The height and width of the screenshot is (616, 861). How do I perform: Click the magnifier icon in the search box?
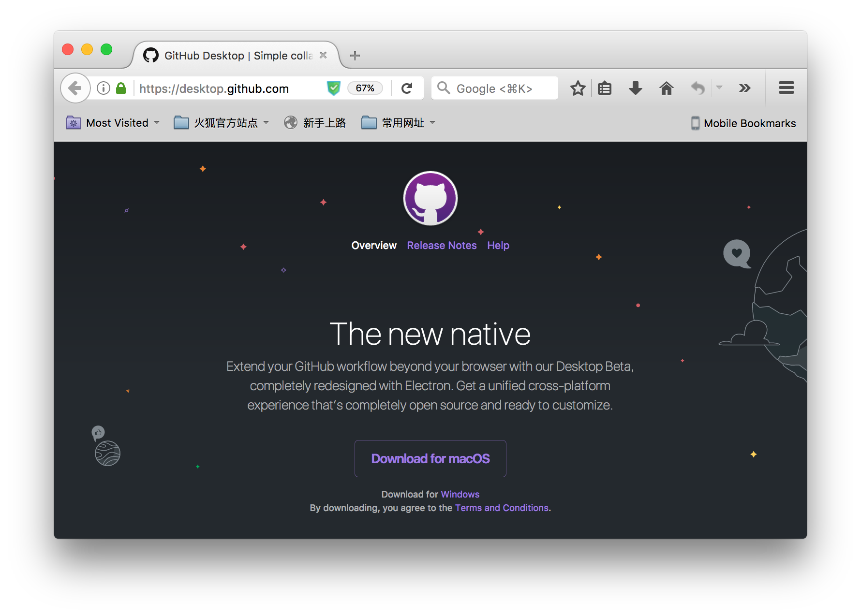pyautogui.click(x=444, y=88)
